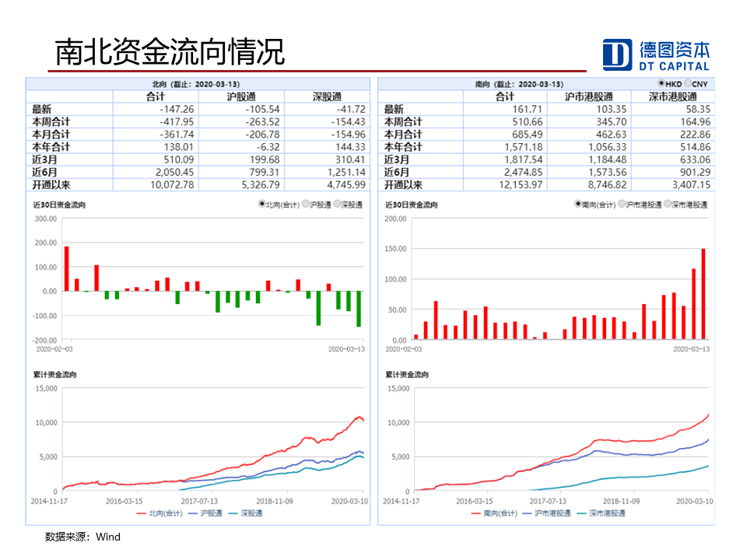
Task: Click the 本周合计 row label in southbound table
Action: coord(403,122)
